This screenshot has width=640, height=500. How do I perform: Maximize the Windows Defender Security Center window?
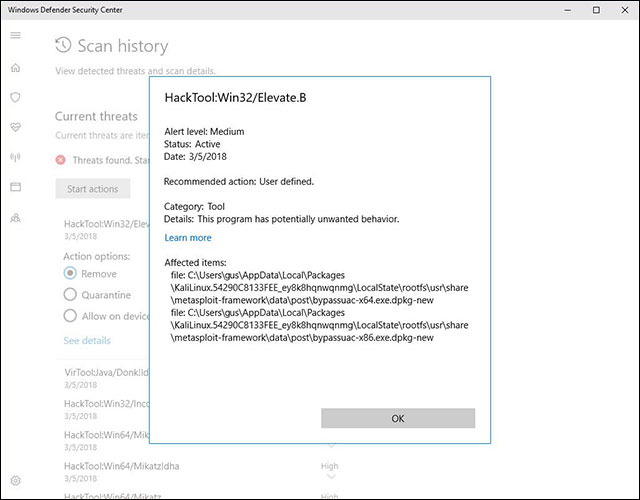click(596, 10)
